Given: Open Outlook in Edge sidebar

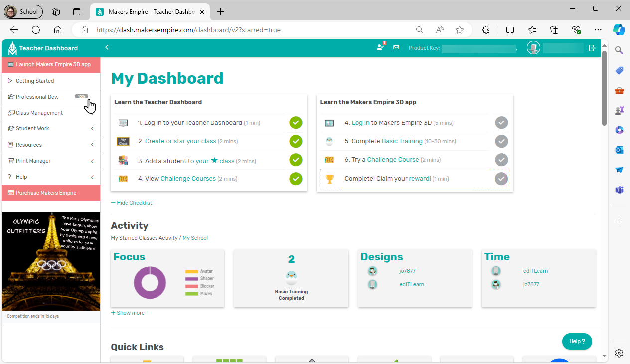Looking at the screenshot, I should point(619,150).
